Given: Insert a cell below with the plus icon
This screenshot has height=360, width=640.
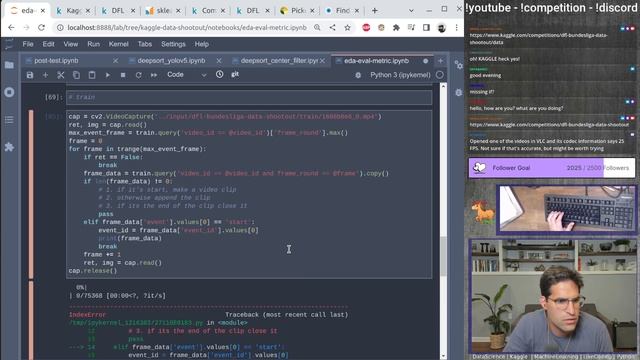Looking at the screenshot, I should [x=45, y=75].
